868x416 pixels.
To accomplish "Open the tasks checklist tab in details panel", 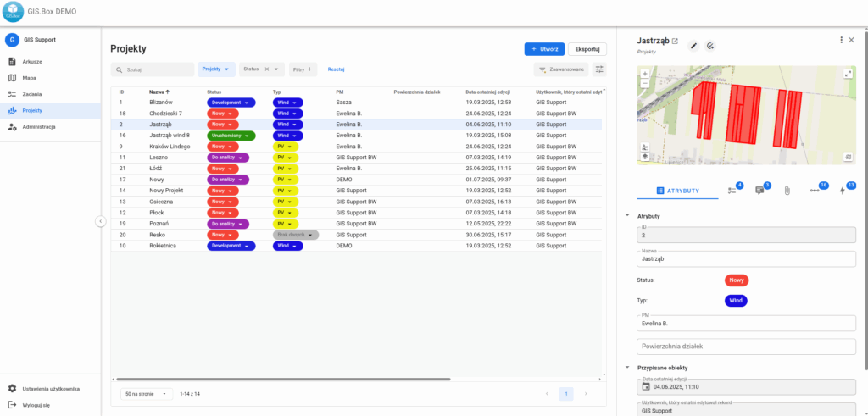I will (x=734, y=191).
